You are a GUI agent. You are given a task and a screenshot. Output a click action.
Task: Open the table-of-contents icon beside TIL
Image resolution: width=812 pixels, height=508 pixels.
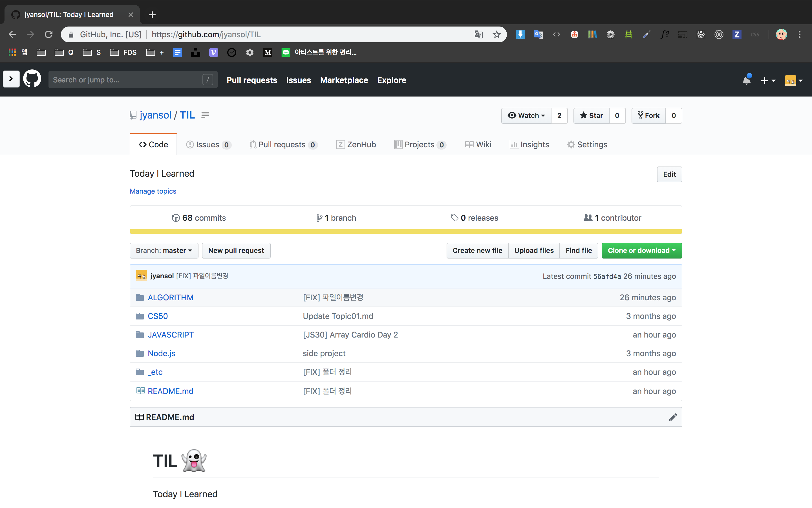tap(205, 115)
